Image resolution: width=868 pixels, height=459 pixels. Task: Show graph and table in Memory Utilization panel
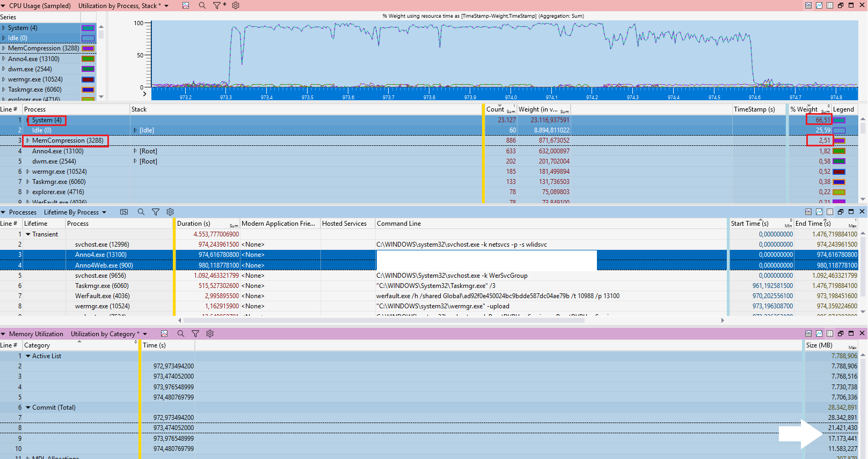click(808, 333)
